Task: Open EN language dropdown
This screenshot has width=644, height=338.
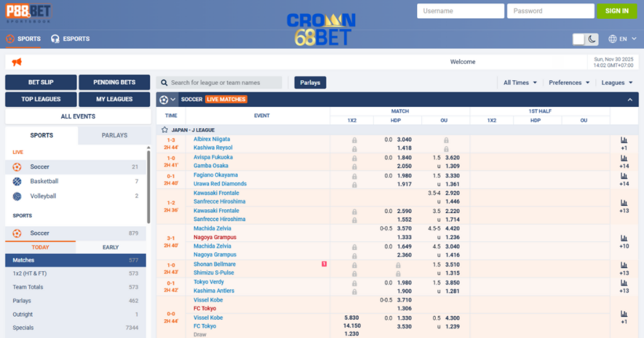Action: (x=623, y=39)
